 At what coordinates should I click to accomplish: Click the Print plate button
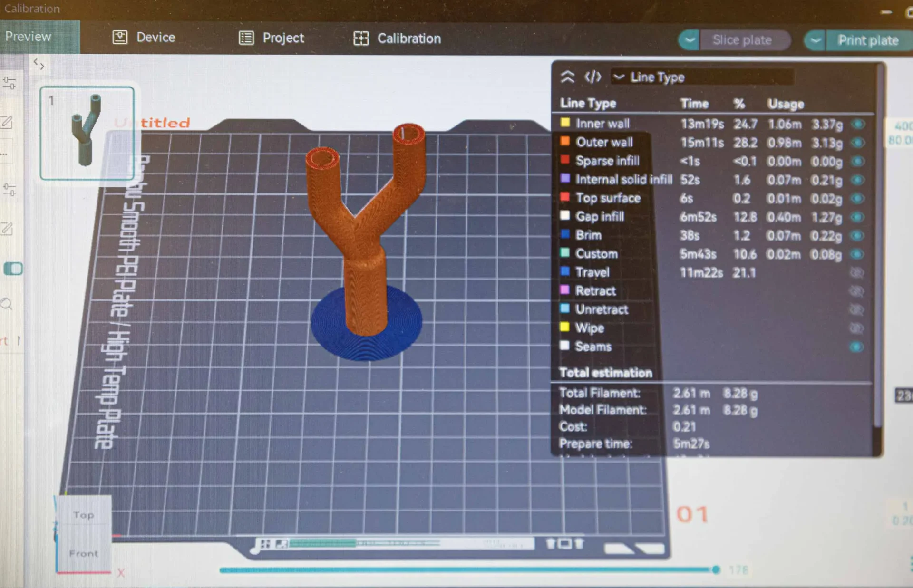click(x=868, y=40)
